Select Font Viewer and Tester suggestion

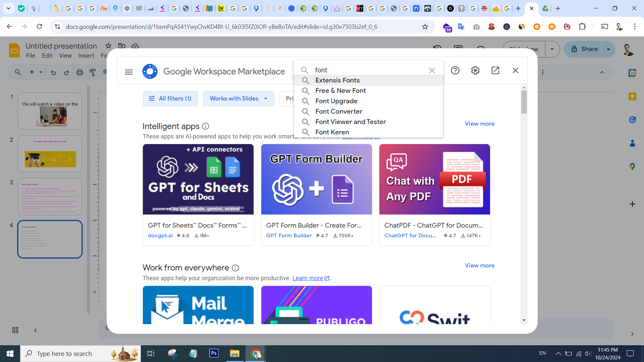pos(369,122)
